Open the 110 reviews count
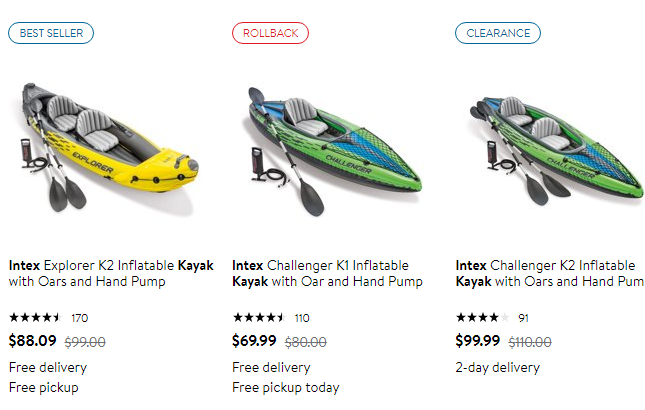Image resolution: width=645 pixels, height=410 pixels. (x=302, y=318)
